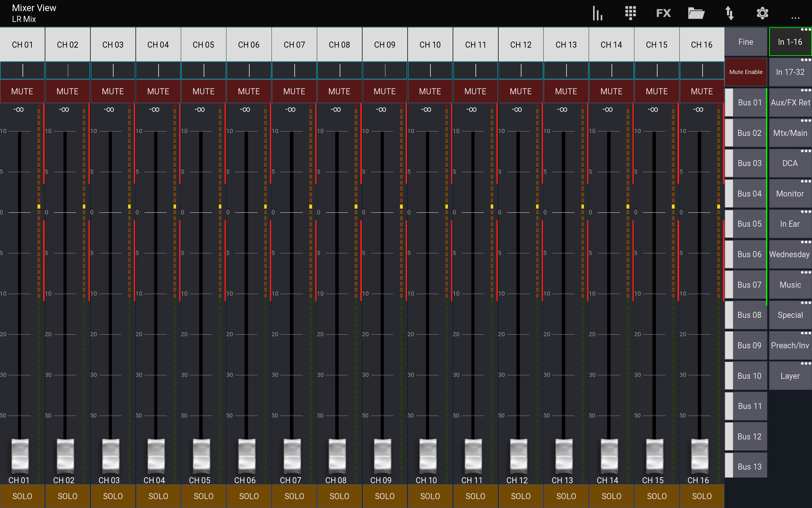Select Bus 12 sends
812x508 pixels.
pos(746,437)
